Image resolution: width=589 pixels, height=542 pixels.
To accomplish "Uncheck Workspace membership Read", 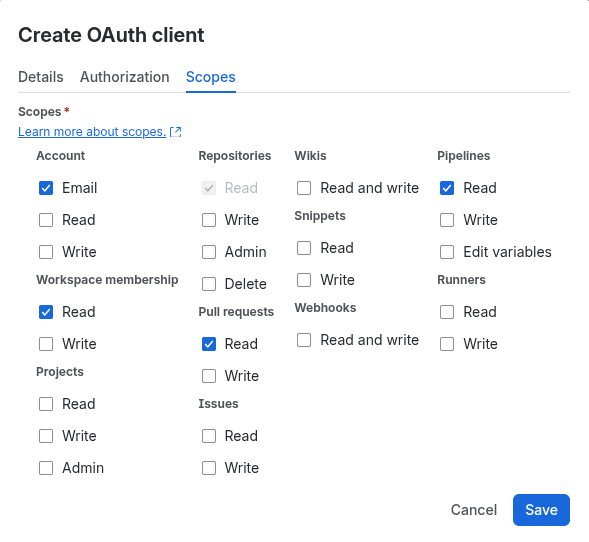I will tap(46, 312).
